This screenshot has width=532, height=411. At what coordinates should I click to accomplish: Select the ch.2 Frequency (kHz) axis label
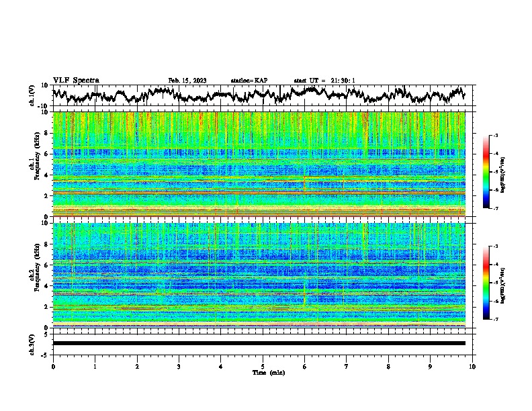(x=36, y=267)
